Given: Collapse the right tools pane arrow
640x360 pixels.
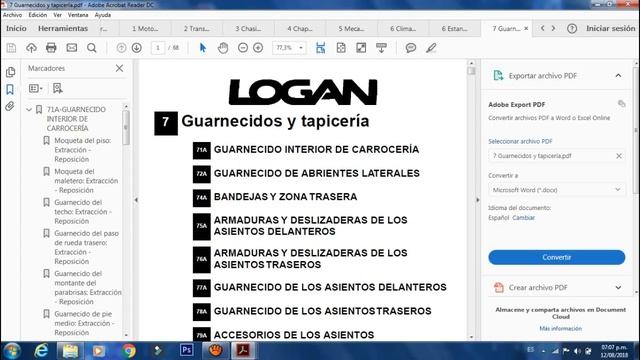Looking at the screenshot, I should pos(477,200).
